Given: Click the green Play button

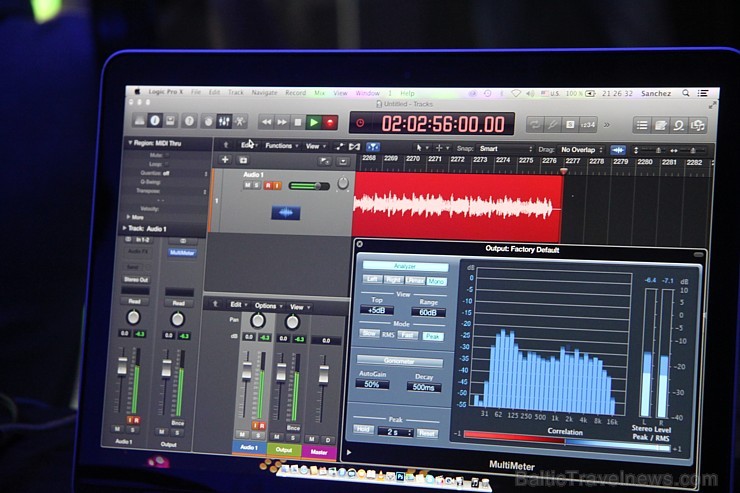Looking at the screenshot, I should pyautogui.click(x=314, y=123).
